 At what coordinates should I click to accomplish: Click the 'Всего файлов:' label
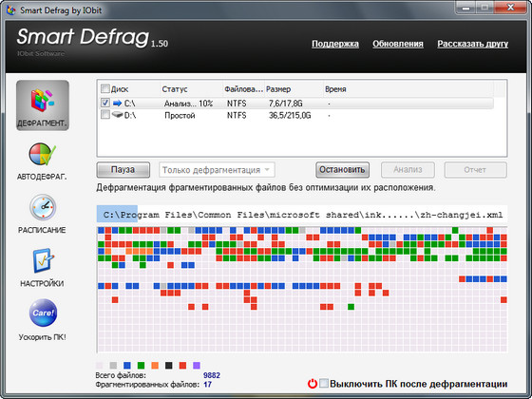click(x=121, y=375)
